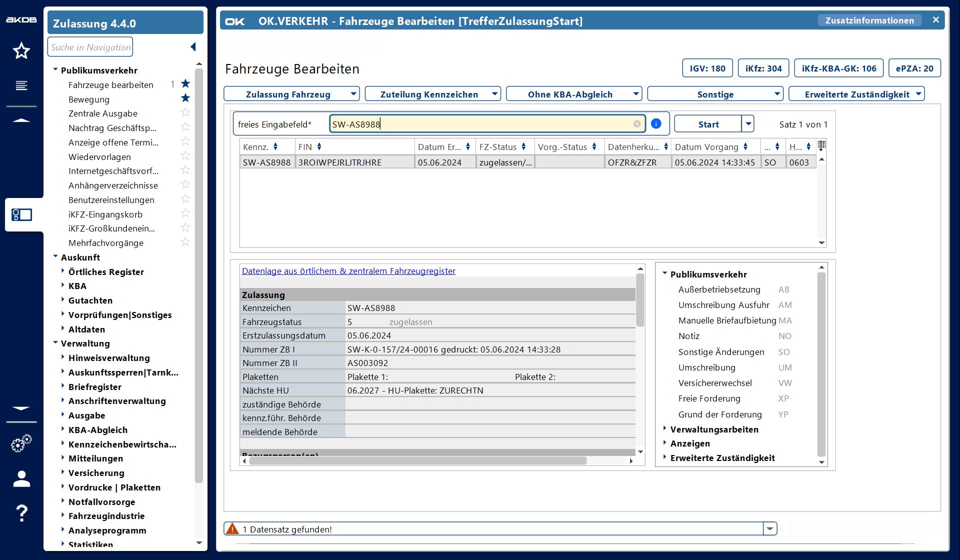The width and height of the screenshot is (960, 560).
Task: Click the list view icon in left sidebar
Action: pos(21,85)
